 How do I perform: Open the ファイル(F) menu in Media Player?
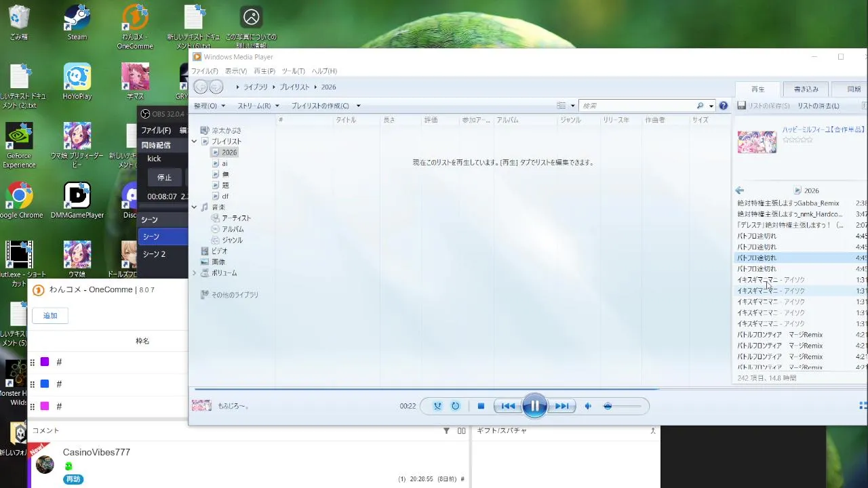205,71
